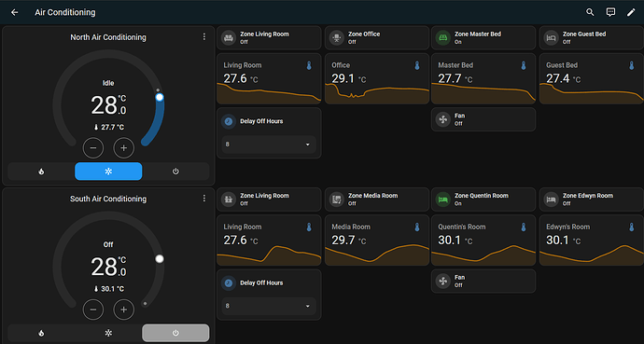Open North Delay Off Hours dropdown

(269, 144)
